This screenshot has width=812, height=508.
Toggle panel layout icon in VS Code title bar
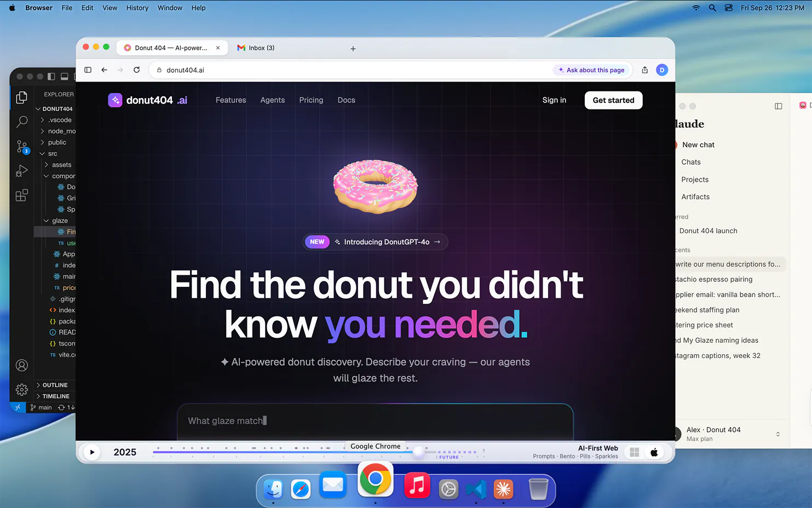pos(65,76)
